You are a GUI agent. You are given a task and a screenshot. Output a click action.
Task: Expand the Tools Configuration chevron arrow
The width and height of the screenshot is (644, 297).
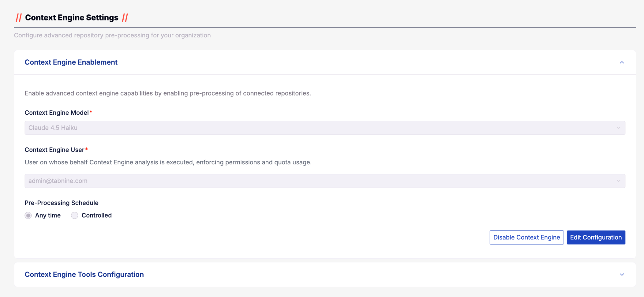622,275
